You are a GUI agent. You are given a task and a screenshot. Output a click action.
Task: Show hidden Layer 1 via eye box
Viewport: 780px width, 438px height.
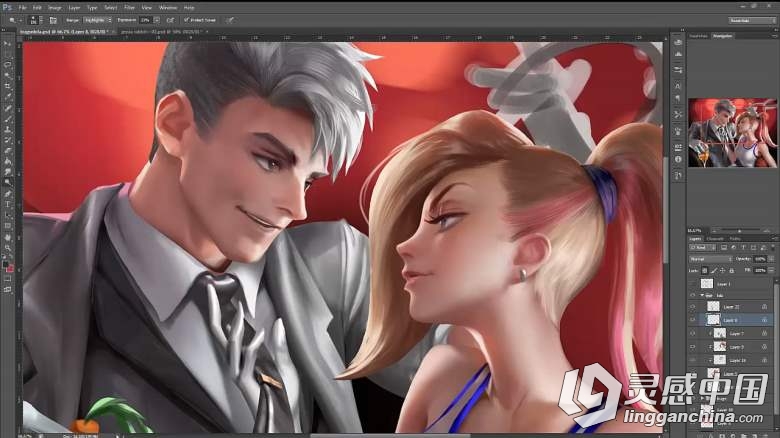[692, 284]
